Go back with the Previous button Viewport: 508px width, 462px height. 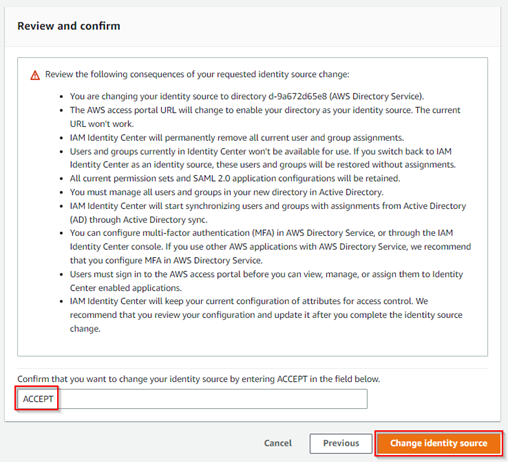tap(341, 443)
